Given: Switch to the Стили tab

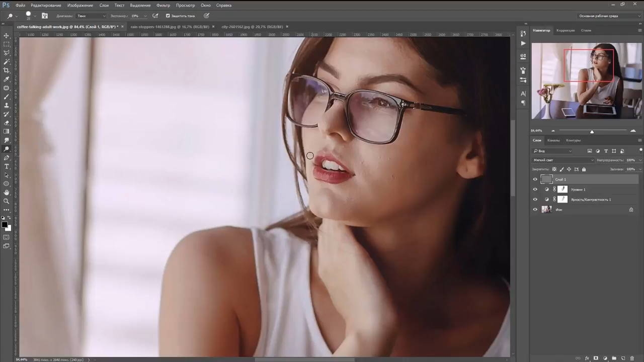Looking at the screenshot, I should click(586, 30).
